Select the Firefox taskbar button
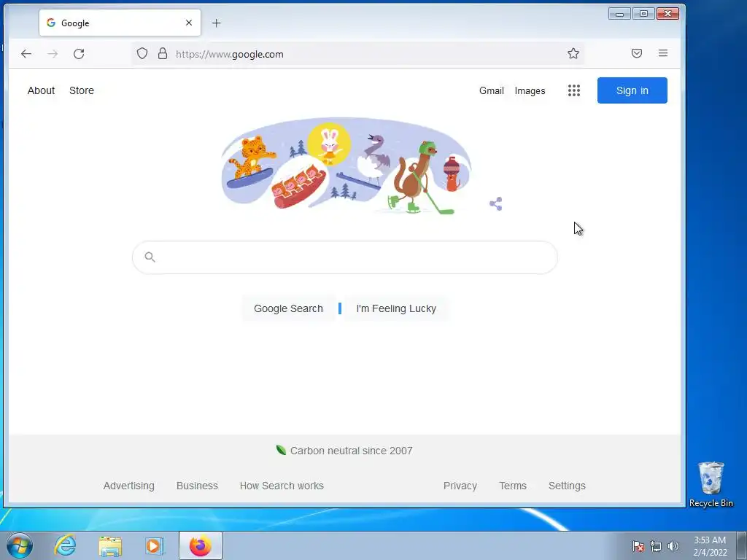747x560 pixels. click(201, 545)
